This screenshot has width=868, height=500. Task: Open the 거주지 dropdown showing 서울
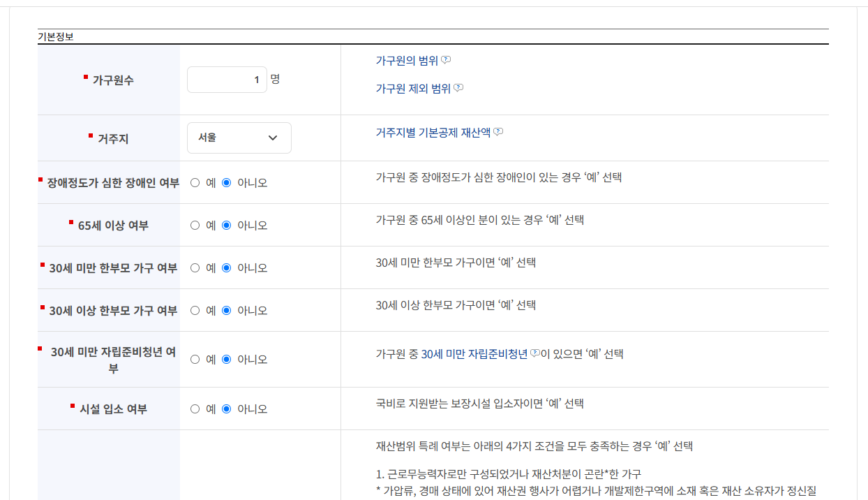pos(239,138)
